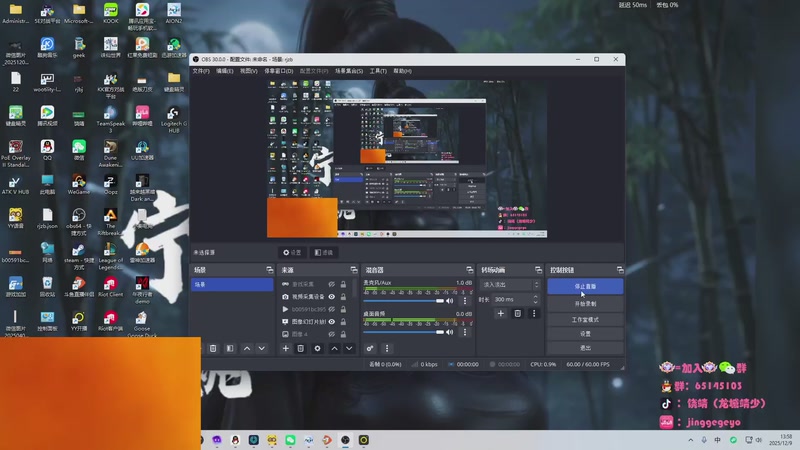Pop out the 混音器 dock panel

469,270
